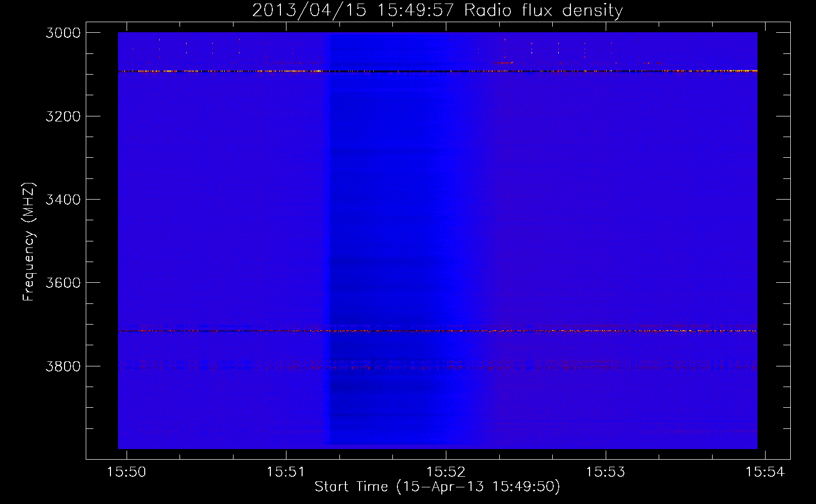Click the 15:53 time tick label
Image resolution: width=816 pixels, height=504 pixels.
(x=605, y=472)
